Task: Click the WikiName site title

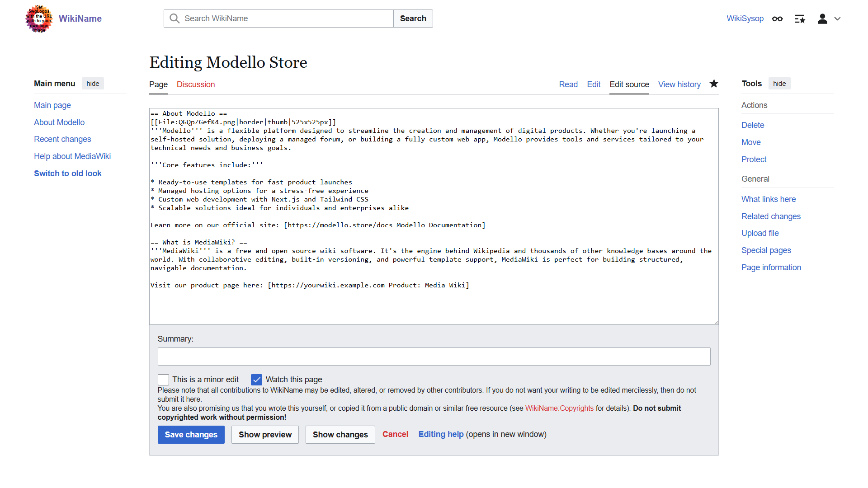Action: tap(80, 19)
